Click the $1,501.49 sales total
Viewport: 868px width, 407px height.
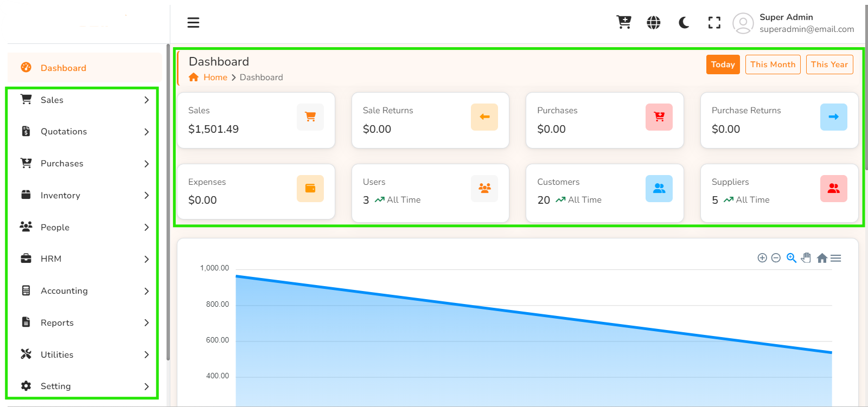click(213, 129)
